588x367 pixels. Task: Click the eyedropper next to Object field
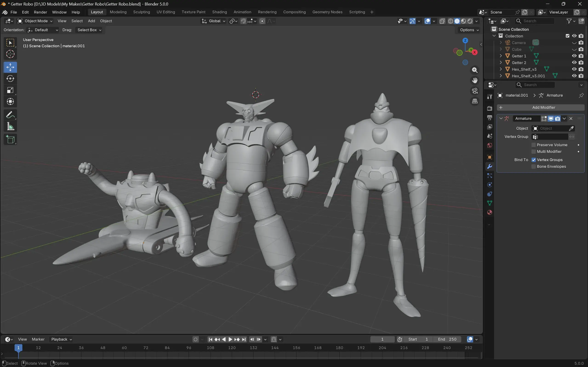pos(571,128)
